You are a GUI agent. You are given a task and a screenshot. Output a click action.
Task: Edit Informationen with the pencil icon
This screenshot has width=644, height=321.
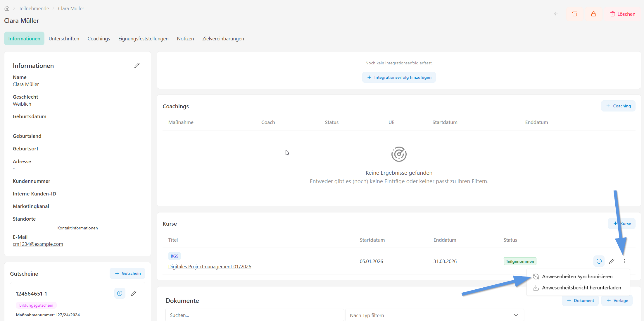coord(137,66)
